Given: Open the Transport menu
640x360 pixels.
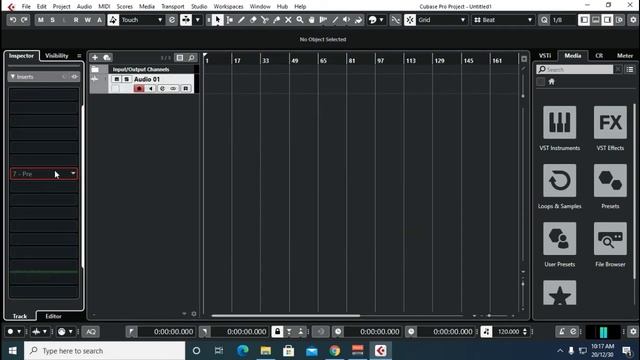Looking at the screenshot, I should click(x=173, y=7).
